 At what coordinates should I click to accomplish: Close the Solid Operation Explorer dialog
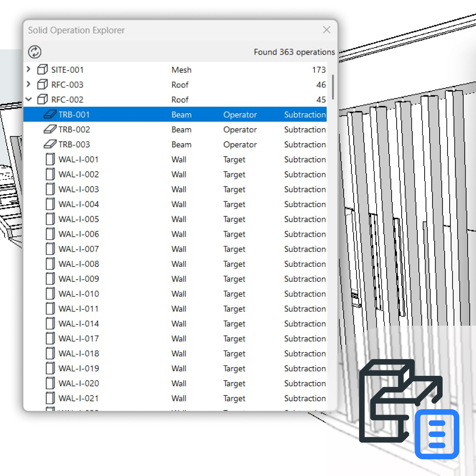click(x=327, y=30)
